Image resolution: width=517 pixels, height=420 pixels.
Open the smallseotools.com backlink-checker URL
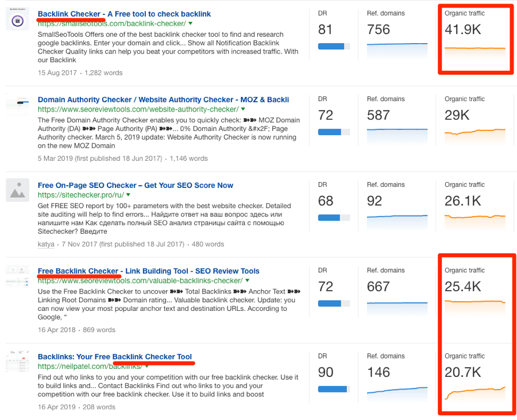tap(112, 24)
